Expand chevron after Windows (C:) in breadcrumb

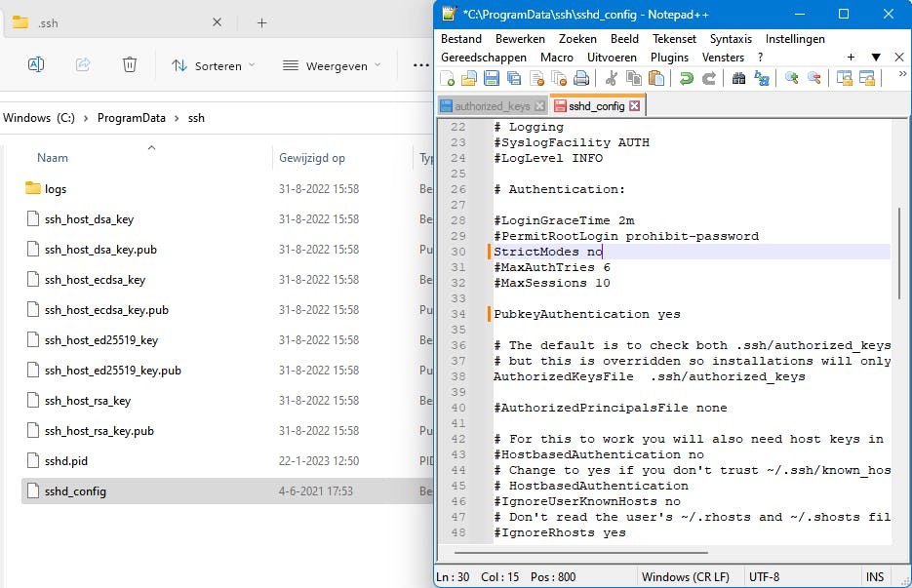pos(86,118)
